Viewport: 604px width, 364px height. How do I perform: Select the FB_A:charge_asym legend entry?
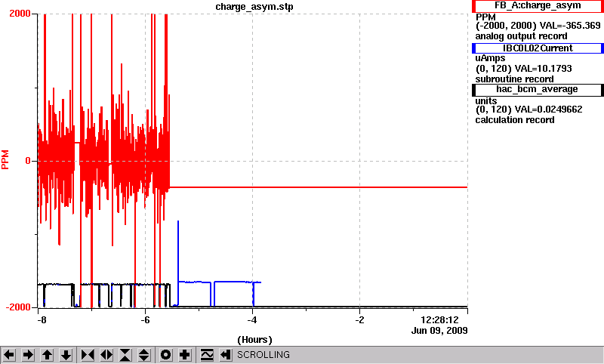tap(538, 6)
